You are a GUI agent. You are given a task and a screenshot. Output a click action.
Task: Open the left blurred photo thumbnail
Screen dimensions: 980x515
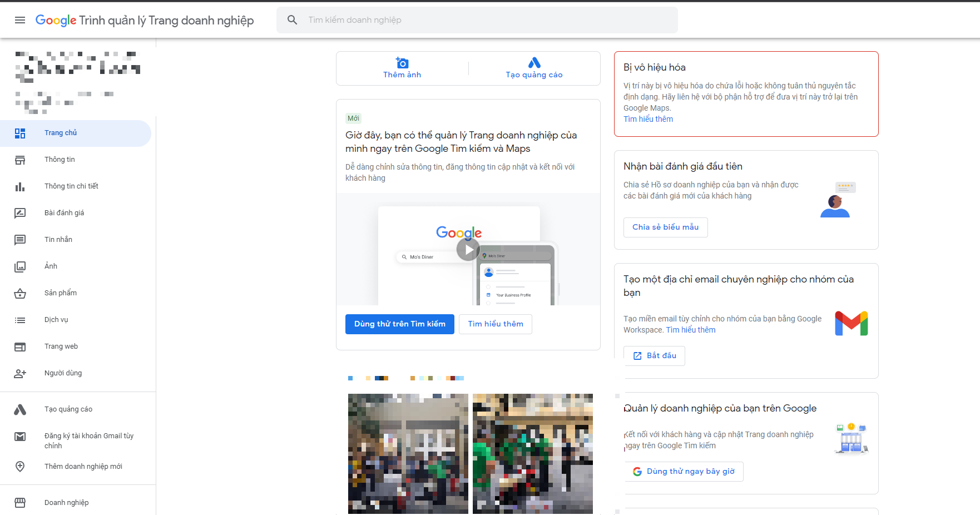click(408, 454)
